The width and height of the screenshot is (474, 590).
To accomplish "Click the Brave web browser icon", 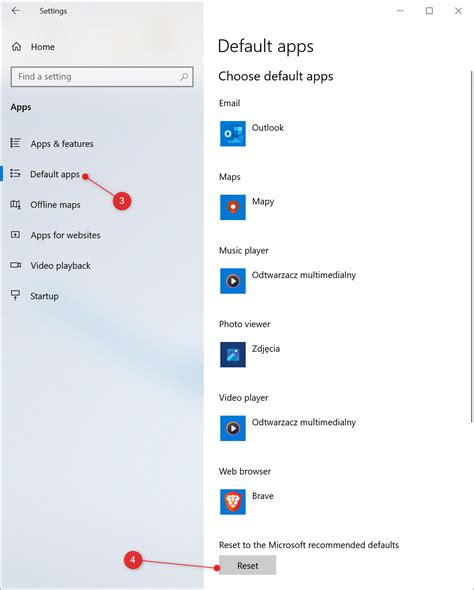I will point(232,502).
